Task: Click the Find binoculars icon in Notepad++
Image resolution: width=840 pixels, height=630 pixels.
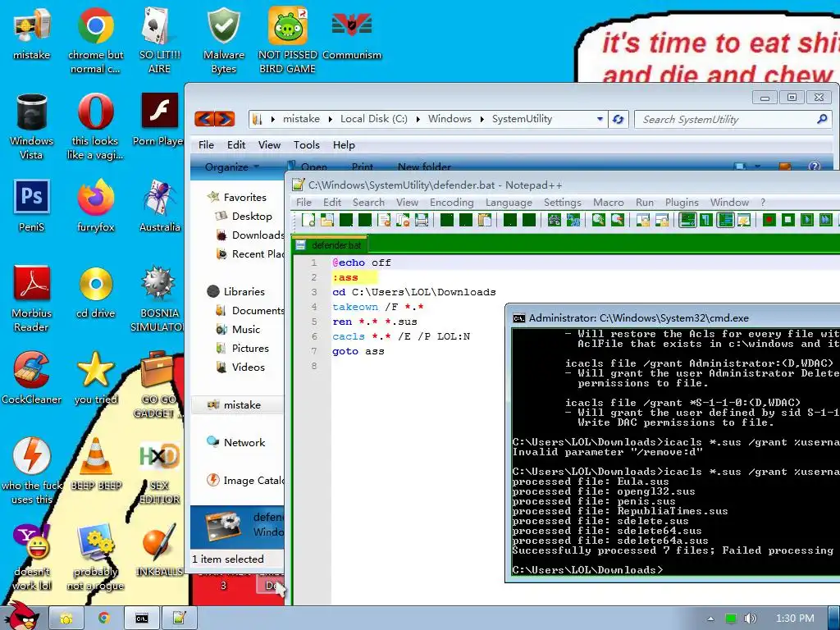Action: pos(554,220)
